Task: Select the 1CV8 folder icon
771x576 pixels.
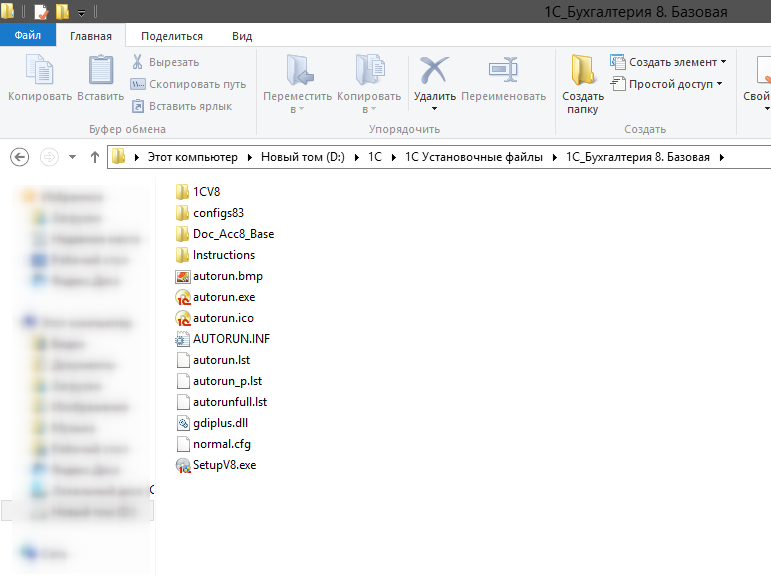Action: (x=182, y=191)
